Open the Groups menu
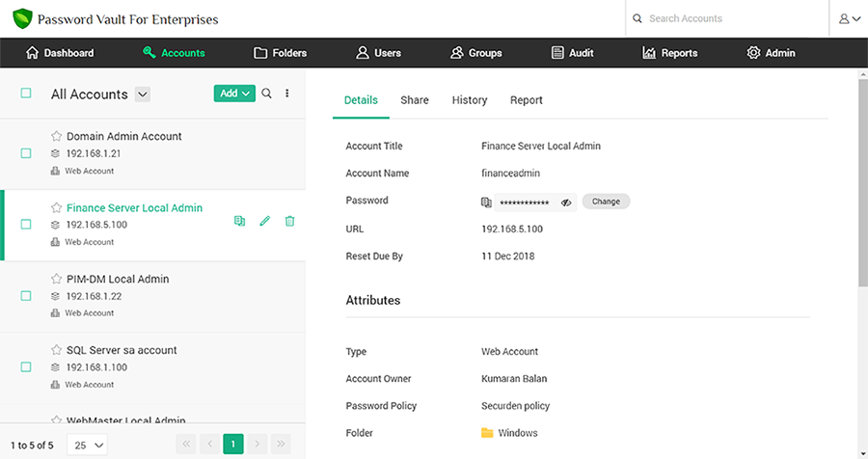The image size is (868, 459). pos(476,53)
